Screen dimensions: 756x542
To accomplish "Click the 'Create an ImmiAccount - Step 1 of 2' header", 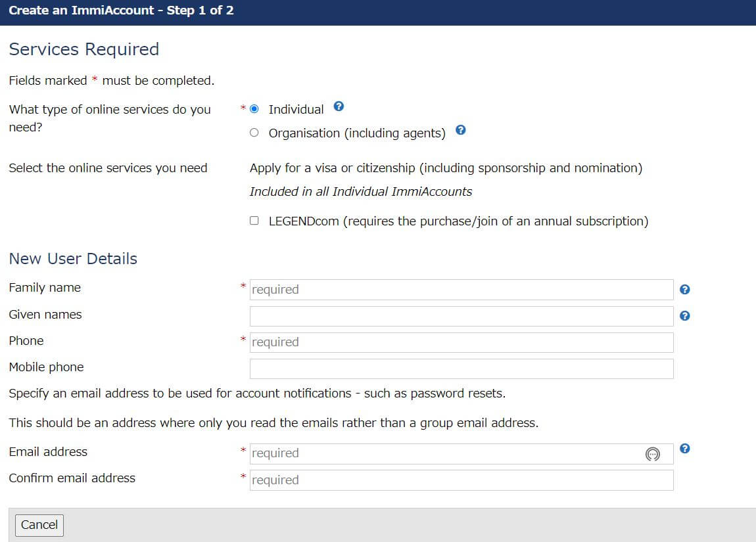I will [121, 11].
